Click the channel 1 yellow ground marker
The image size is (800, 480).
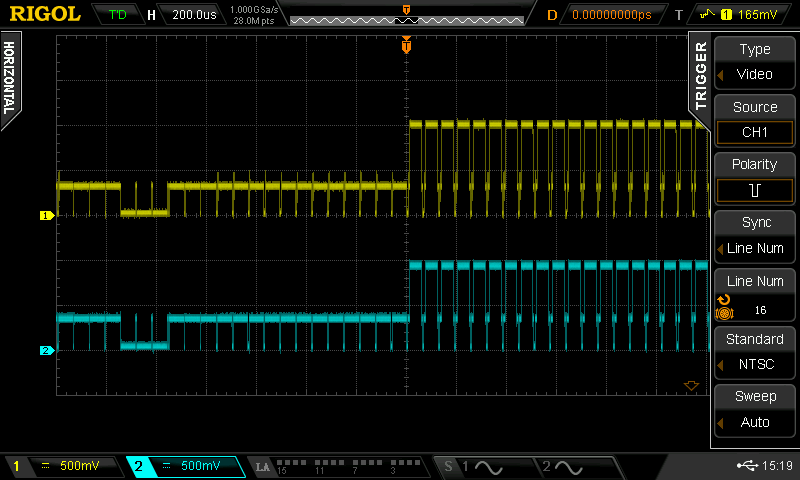[x=45, y=215]
